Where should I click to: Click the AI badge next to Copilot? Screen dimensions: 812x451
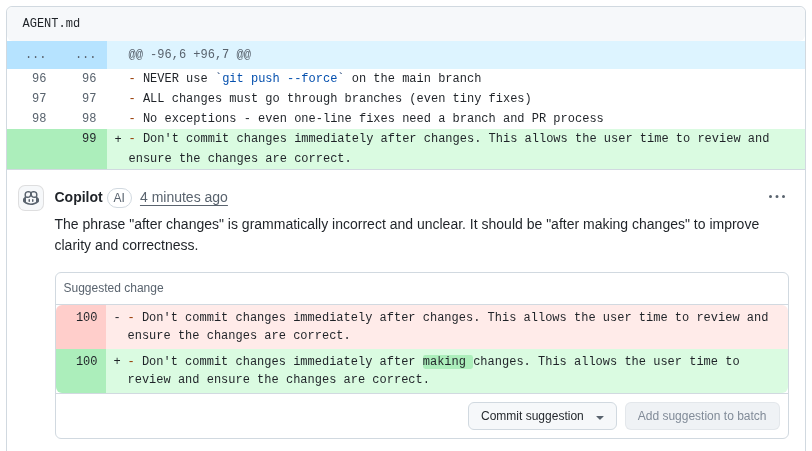point(119,198)
